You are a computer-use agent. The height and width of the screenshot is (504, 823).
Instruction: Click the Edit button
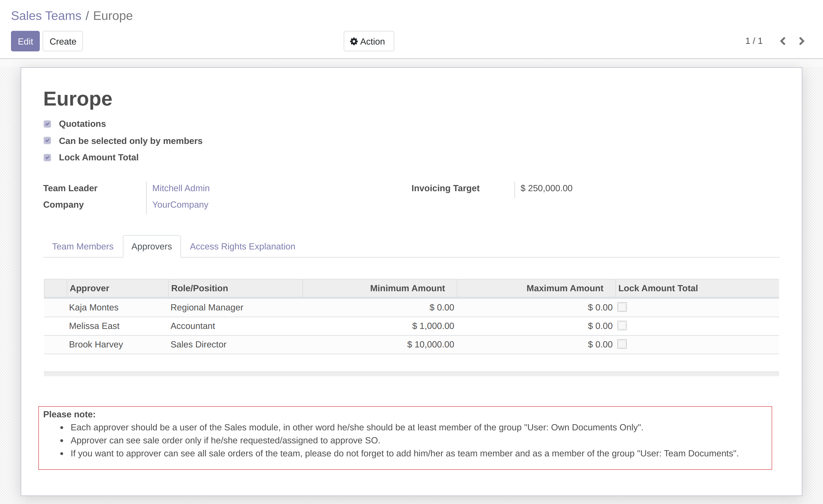pos(25,41)
